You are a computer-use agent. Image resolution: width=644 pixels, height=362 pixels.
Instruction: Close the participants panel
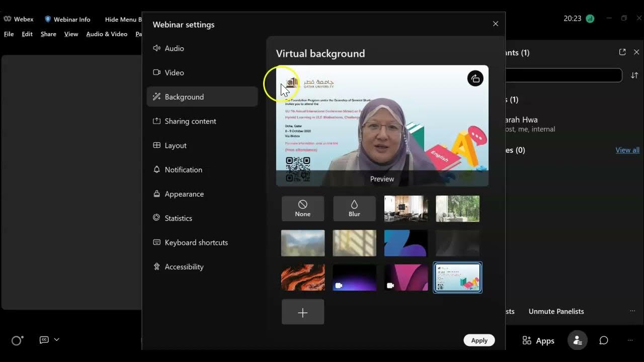coord(636,52)
